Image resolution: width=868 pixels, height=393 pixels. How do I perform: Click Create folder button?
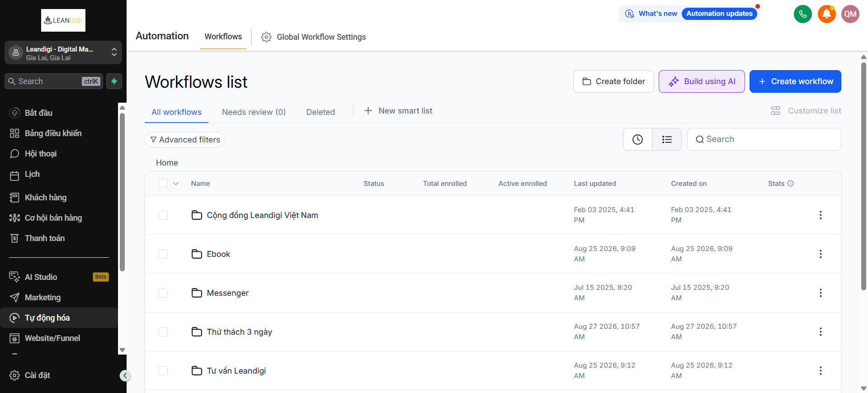click(x=613, y=81)
